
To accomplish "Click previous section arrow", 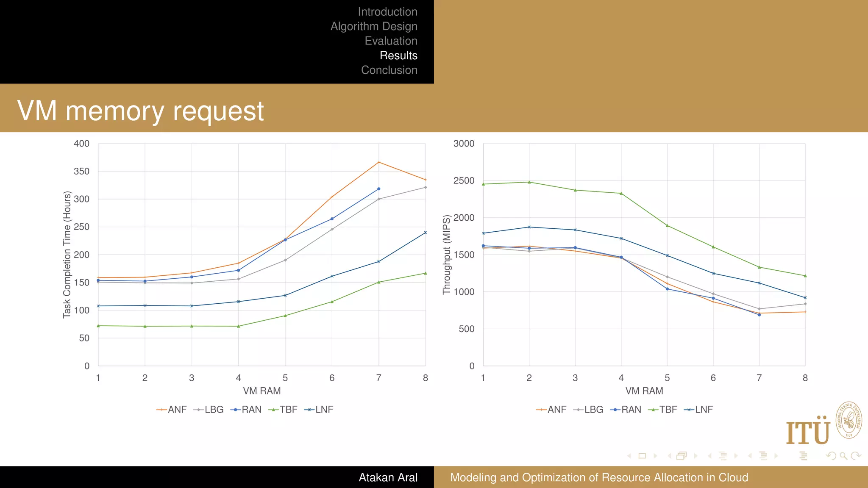I will (x=750, y=456).
